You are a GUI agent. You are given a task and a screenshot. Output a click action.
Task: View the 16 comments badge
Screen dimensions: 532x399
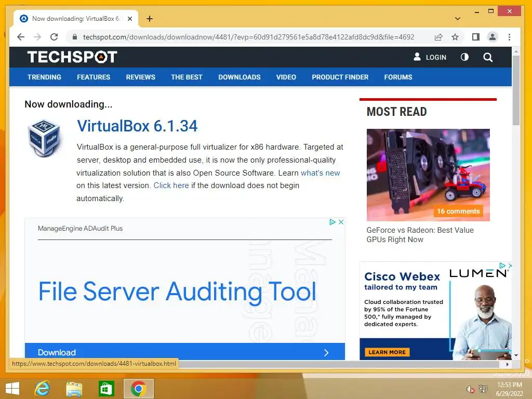pyautogui.click(x=458, y=211)
